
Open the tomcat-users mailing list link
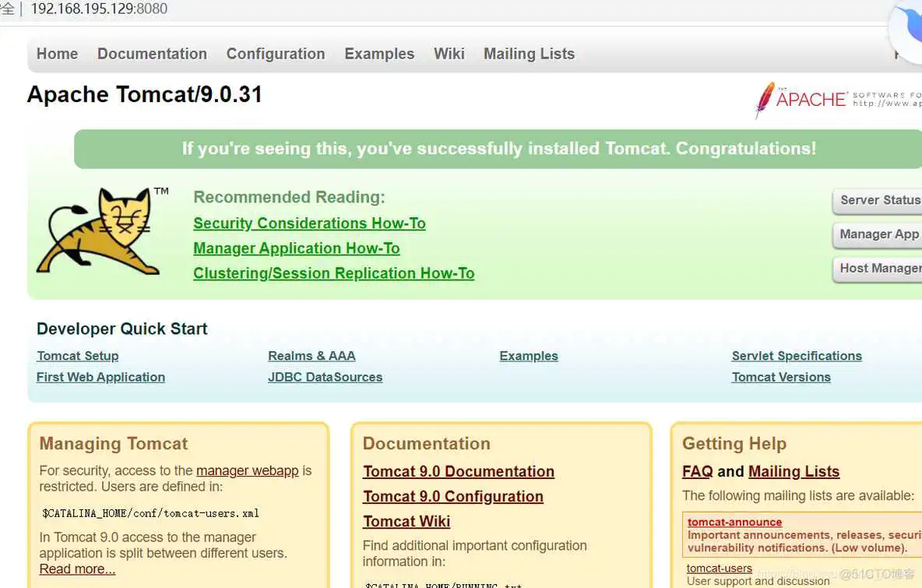[719, 569]
